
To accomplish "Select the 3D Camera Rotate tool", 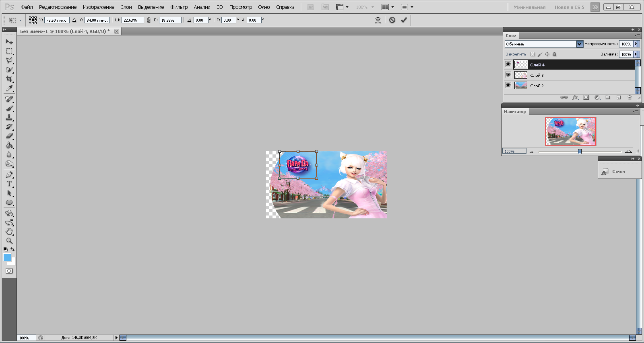I will [x=9, y=222].
